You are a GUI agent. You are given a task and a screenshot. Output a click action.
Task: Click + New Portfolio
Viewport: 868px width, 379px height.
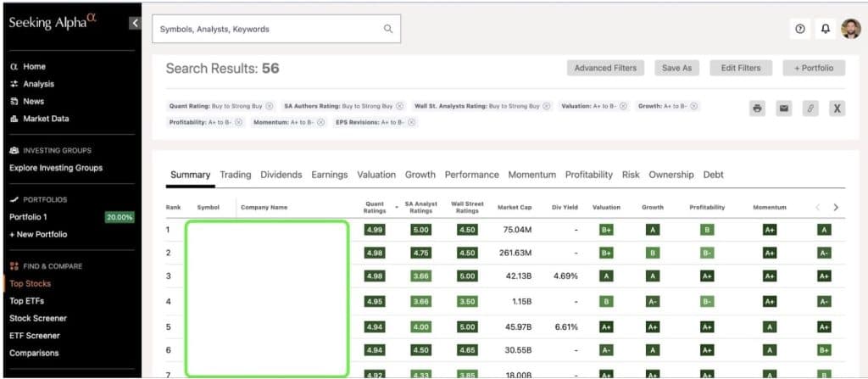[x=38, y=234]
